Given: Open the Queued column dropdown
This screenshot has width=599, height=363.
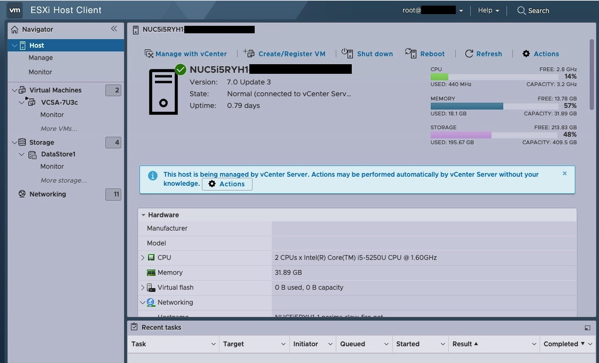Looking at the screenshot, I should [x=386, y=344].
